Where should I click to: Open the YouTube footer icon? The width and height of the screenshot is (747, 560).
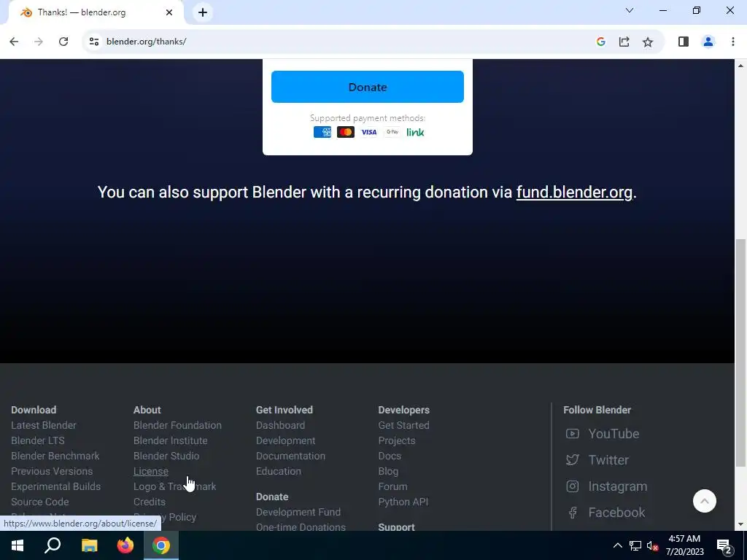tap(572, 434)
